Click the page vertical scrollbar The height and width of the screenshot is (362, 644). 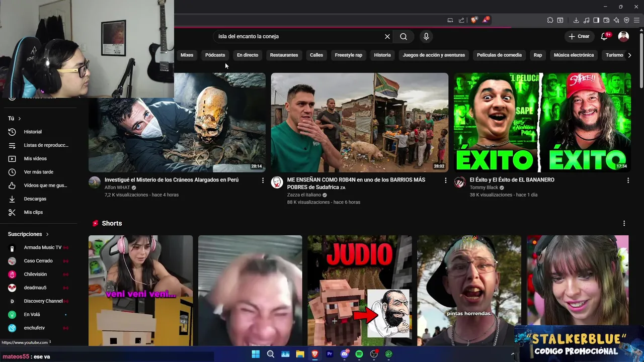click(641, 60)
